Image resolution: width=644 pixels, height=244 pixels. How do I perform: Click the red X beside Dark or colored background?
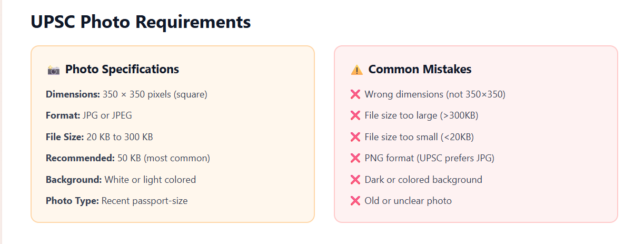(355, 180)
